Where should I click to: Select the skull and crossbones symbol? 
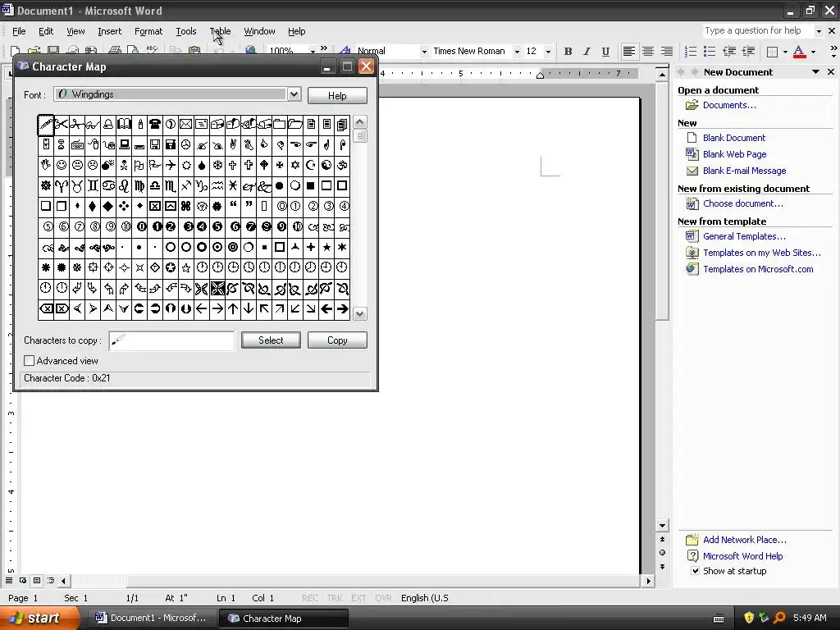pos(124,165)
